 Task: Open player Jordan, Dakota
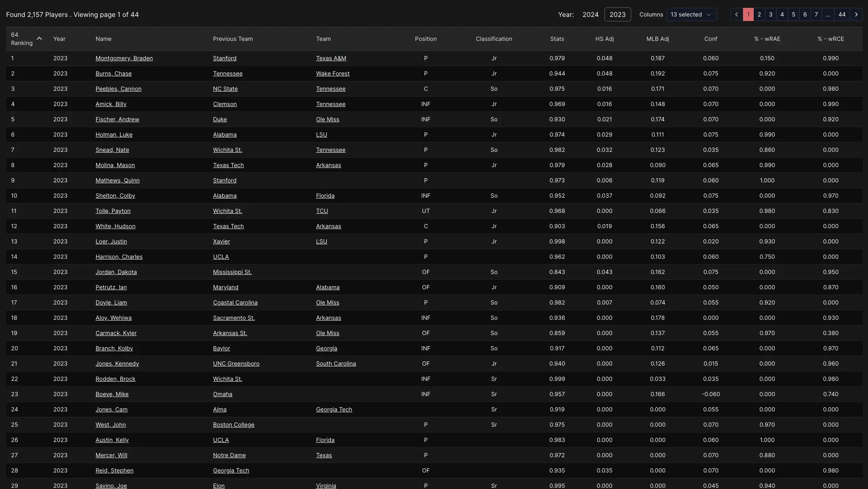(116, 272)
